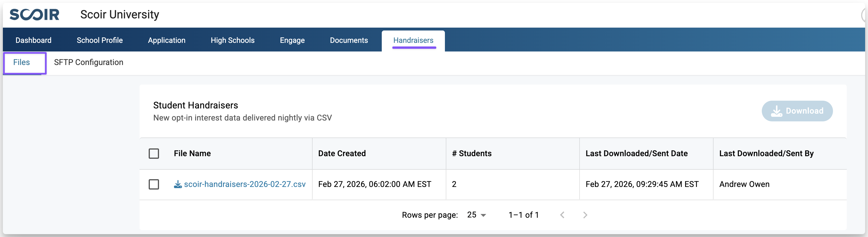Open the Application tab
Screen dimensions: 868x237
coord(166,41)
